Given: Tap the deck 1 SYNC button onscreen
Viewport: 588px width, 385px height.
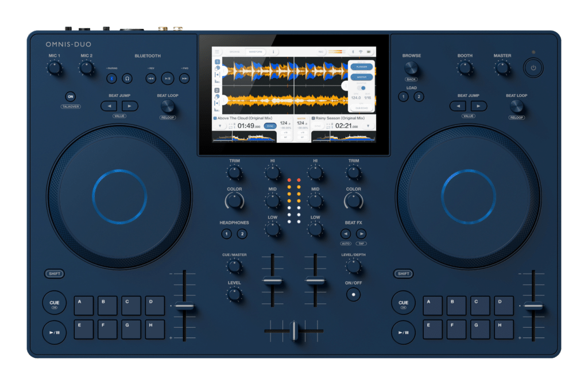Looking at the screenshot, I should (x=270, y=126).
